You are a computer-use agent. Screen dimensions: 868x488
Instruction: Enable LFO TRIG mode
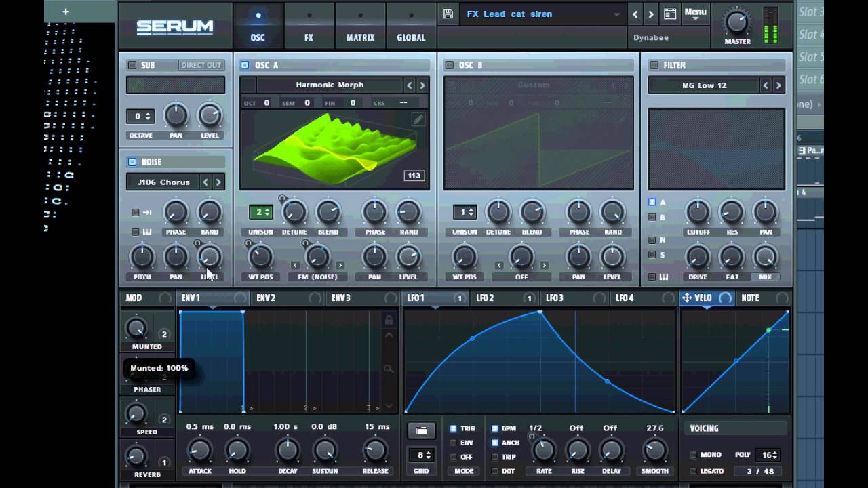[x=454, y=428]
